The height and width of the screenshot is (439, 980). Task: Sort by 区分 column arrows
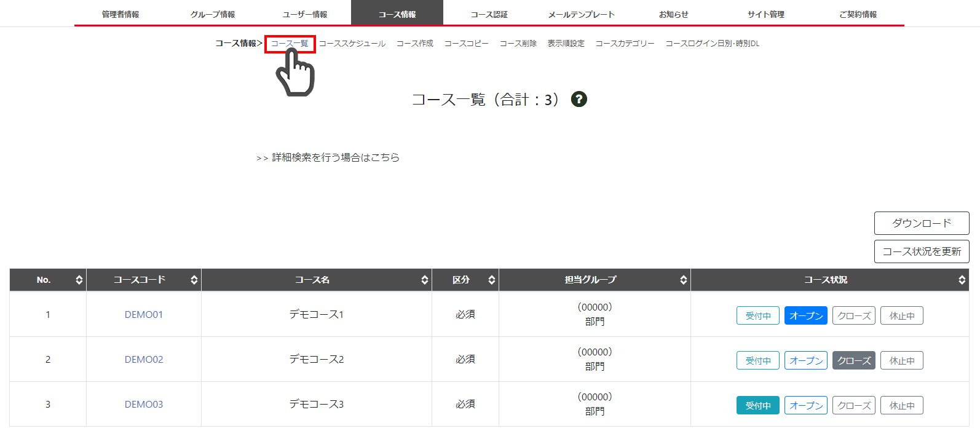[491, 280]
